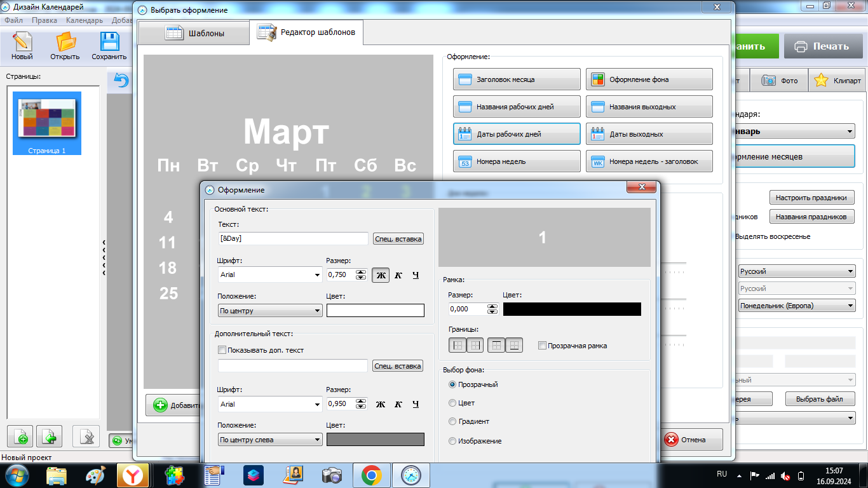Viewport: 868px width, 488px height.
Task: Click the 'Даты выходных' button
Action: coord(649,134)
